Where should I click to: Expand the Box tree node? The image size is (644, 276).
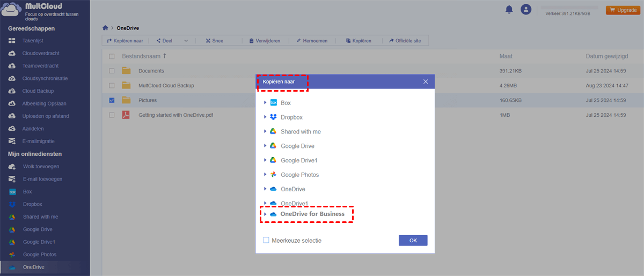pos(265,102)
